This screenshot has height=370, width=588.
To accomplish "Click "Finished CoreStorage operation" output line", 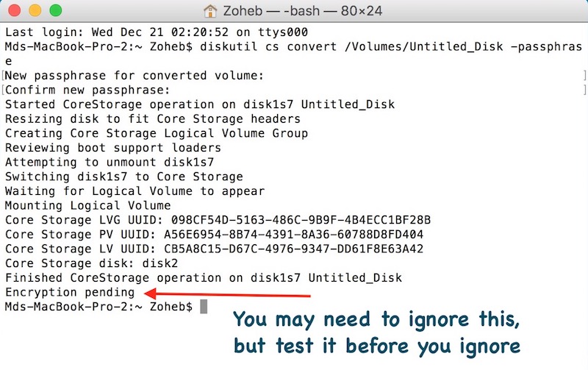I will [x=203, y=277].
